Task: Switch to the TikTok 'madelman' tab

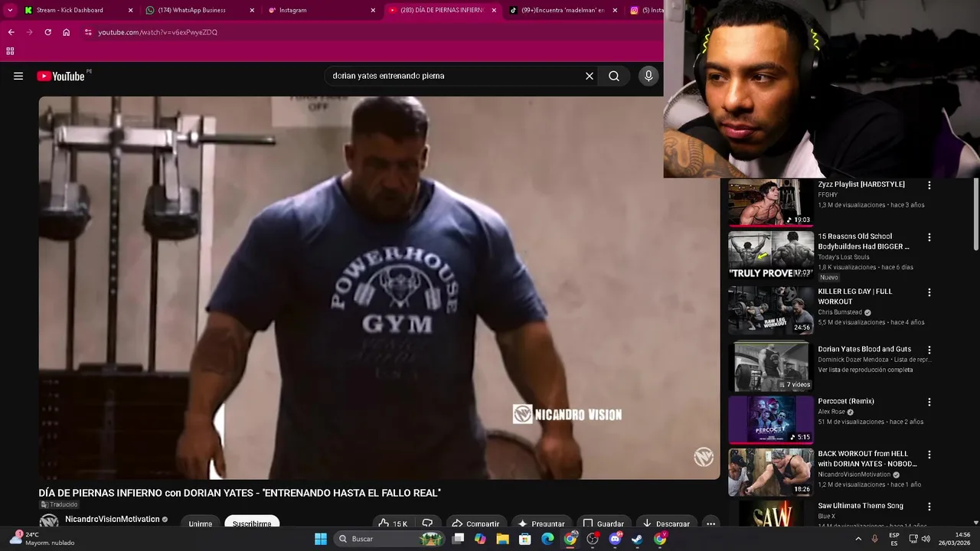Action: click(x=563, y=10)
